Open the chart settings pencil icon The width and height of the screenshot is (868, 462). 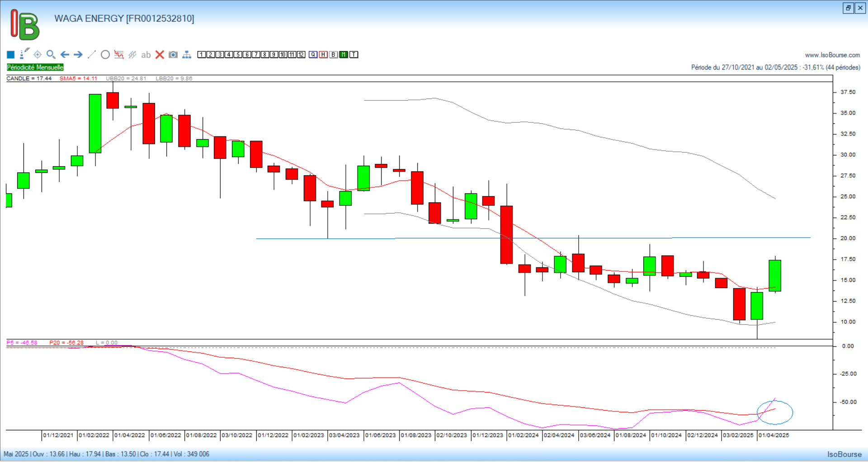point(24,54)
